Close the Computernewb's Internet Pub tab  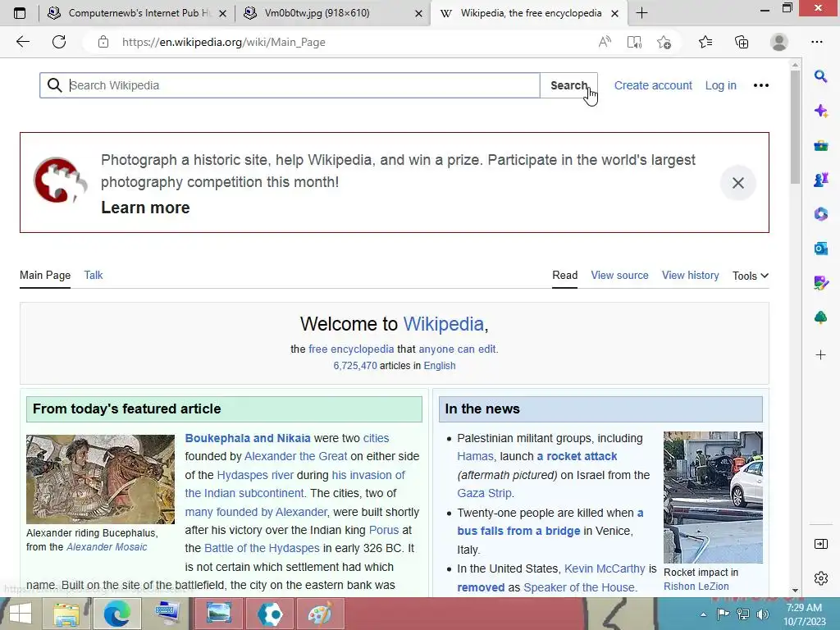click(x=223, y=13)
